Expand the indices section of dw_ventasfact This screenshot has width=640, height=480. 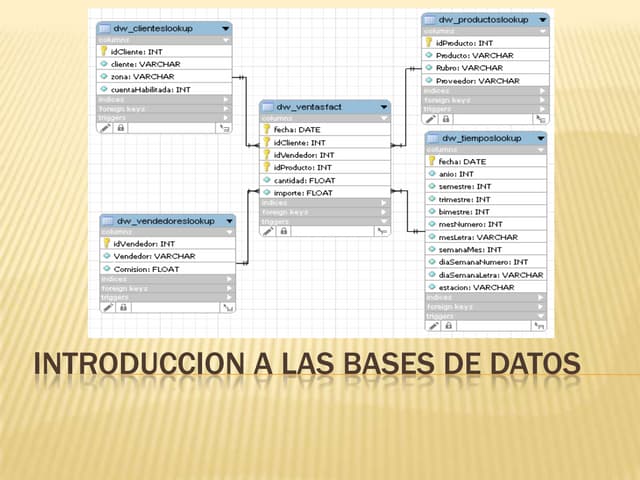point(383,203)
